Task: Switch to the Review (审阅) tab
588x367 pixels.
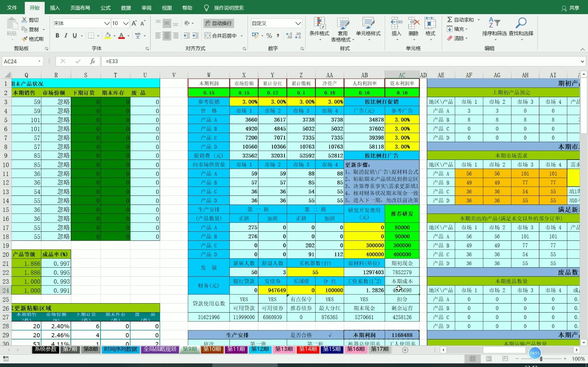Action: coord(146,8)
